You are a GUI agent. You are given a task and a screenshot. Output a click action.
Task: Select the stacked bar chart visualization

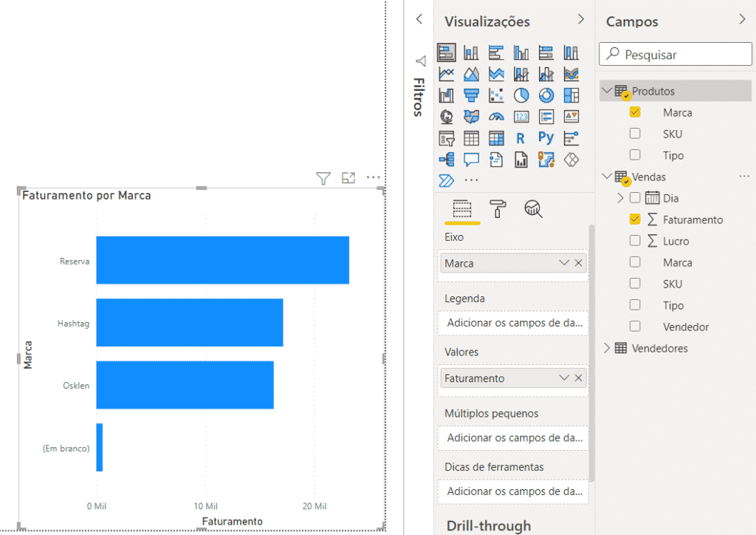[447, 52]
